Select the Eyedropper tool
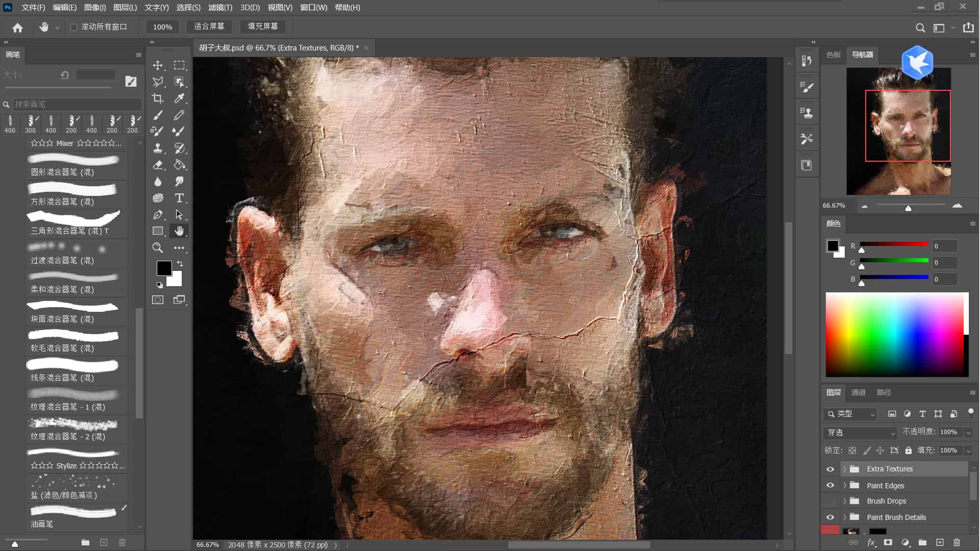Screen dimensions: 980x551 click(179, 98)
